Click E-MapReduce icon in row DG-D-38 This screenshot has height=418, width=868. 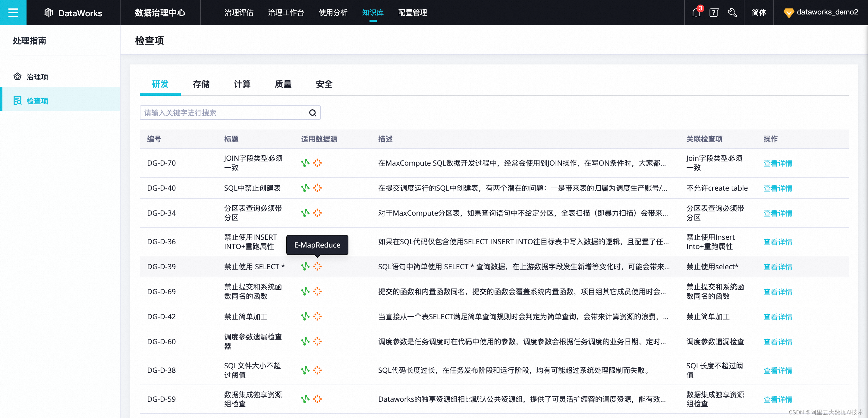[x=317, y=370]
